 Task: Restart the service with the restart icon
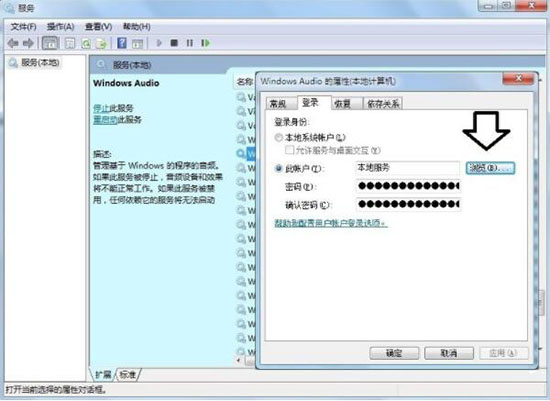pos(206,43)
